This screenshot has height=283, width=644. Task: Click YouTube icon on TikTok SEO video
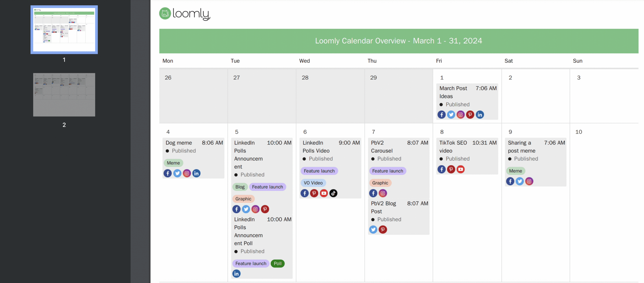[461, 169]
